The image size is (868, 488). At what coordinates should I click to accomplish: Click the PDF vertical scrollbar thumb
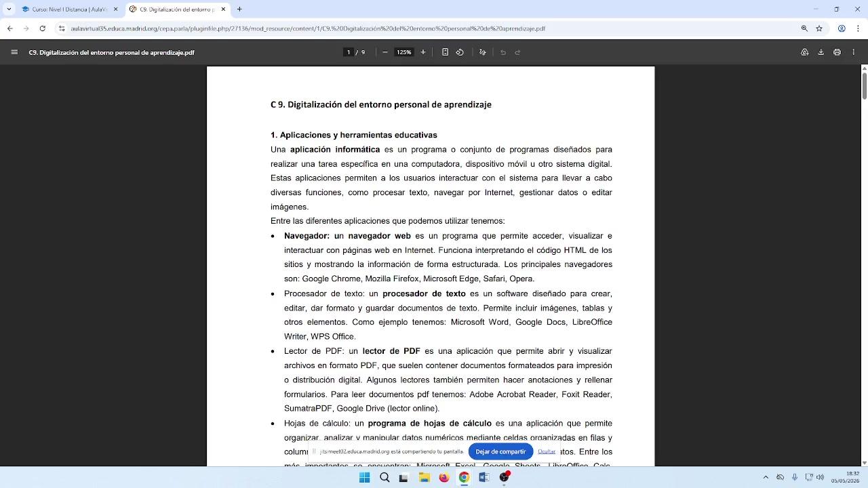point(864,85)
